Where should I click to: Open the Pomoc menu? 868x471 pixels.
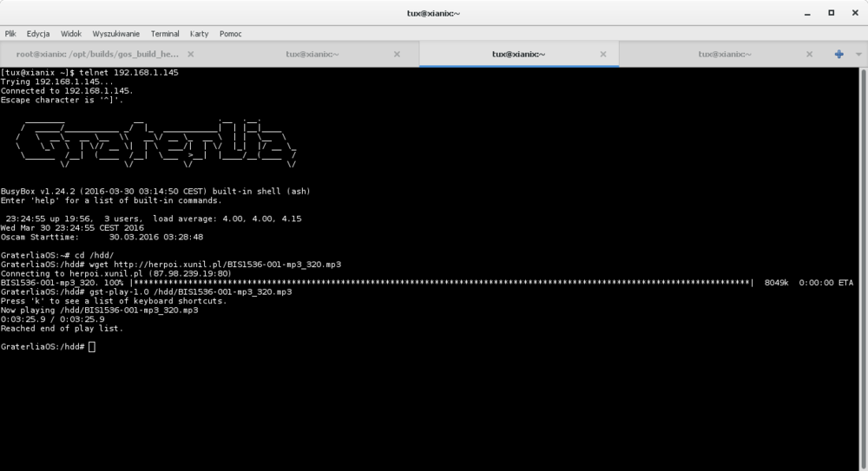230,34
